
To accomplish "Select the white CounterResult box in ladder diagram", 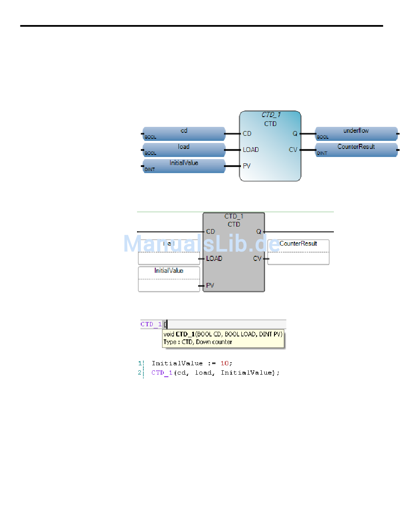I will (298, 252).
